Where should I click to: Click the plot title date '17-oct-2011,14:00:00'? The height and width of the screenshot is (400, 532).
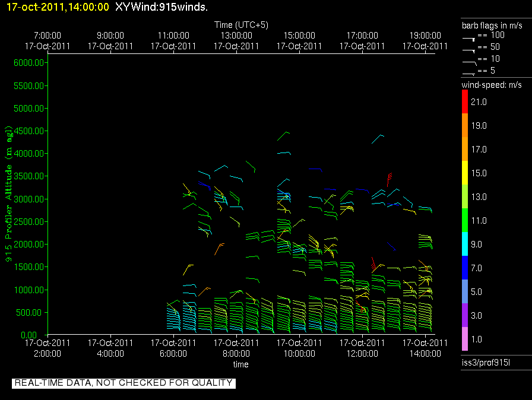point(58,7)
